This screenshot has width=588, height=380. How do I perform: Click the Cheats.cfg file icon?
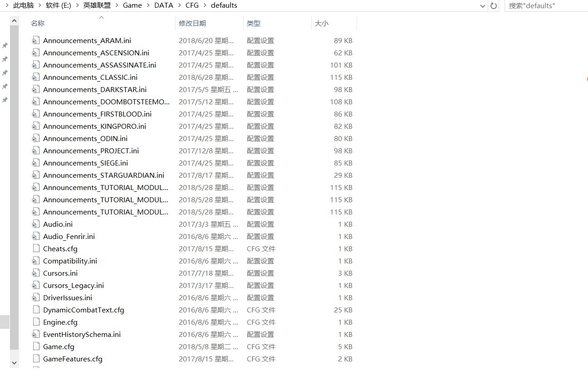click(x=36, y=248)
